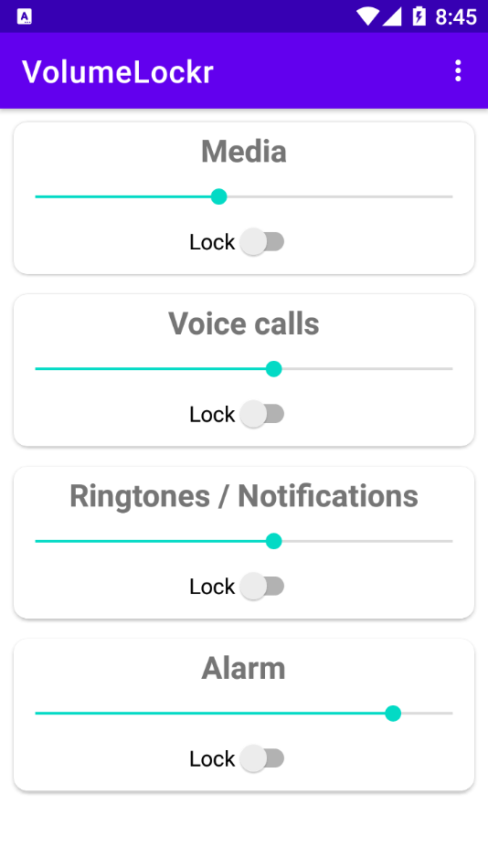This screenshot has width=488, height=868.
Task: Open the three-dot overflow menu
Action: (x=458, y=71)
